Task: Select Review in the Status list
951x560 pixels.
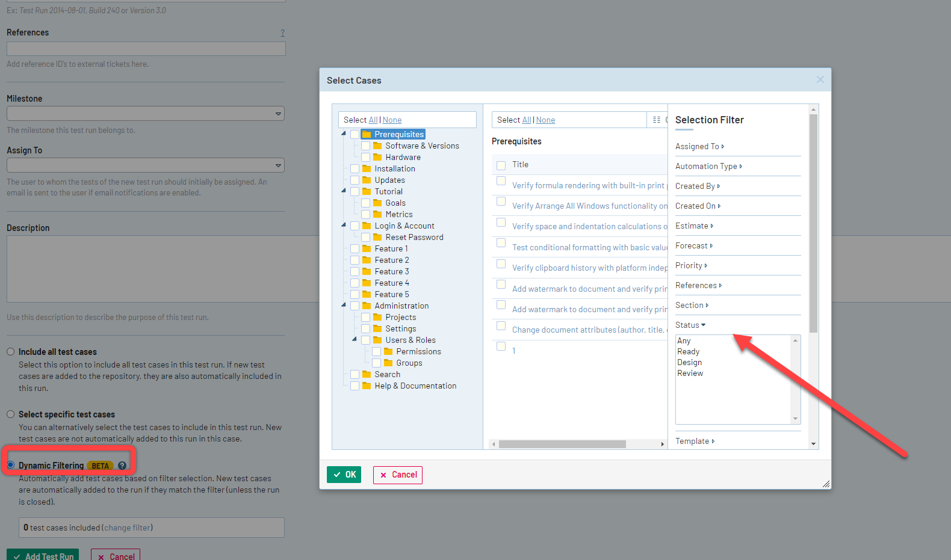Action: point(690,374)
